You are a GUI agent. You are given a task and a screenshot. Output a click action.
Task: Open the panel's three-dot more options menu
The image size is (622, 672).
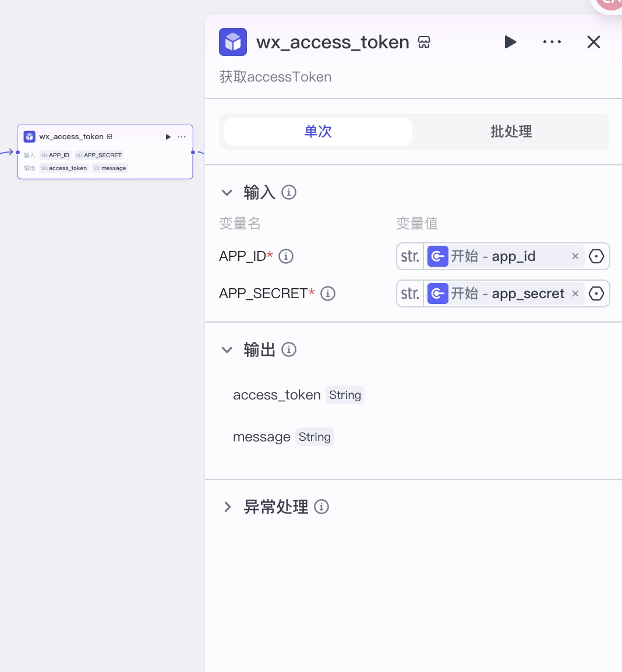[552, 42]
